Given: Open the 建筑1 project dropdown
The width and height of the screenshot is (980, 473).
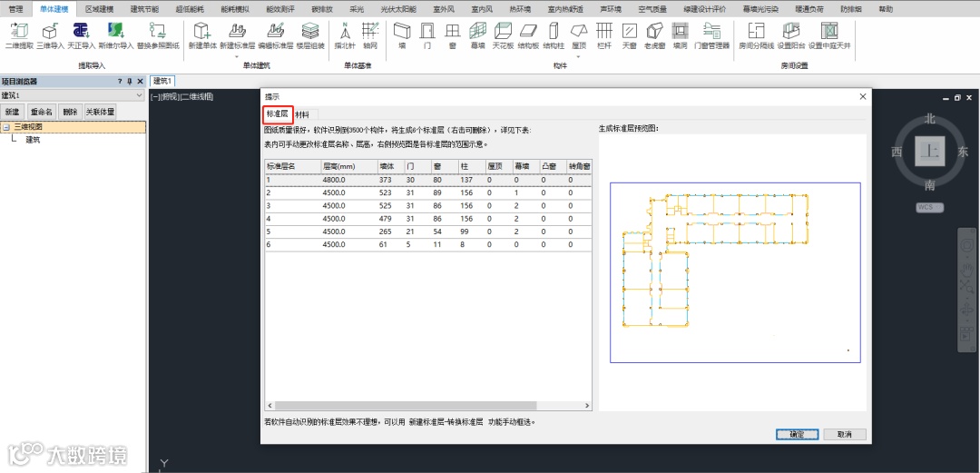Looking at the screenshot, I should click(x=73, y=95).
